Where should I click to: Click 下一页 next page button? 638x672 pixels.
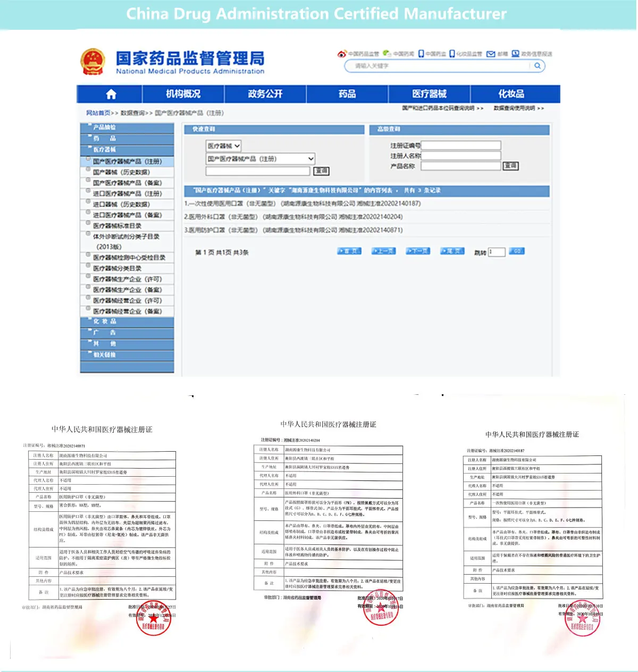(418, 251)
